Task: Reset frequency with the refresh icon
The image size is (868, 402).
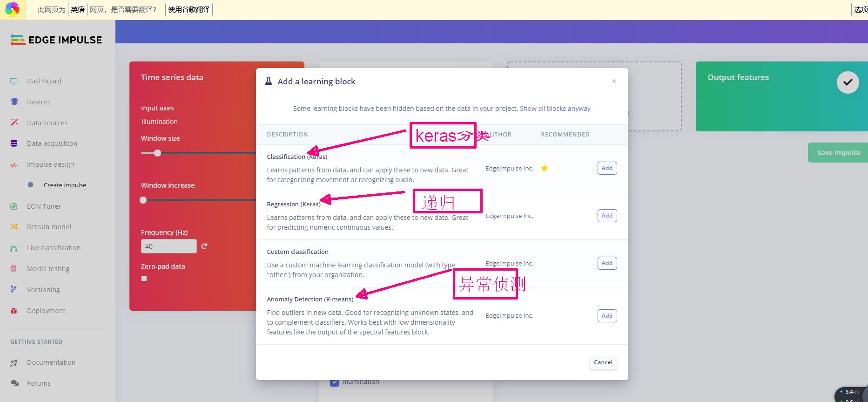Action: coord(204,246)
